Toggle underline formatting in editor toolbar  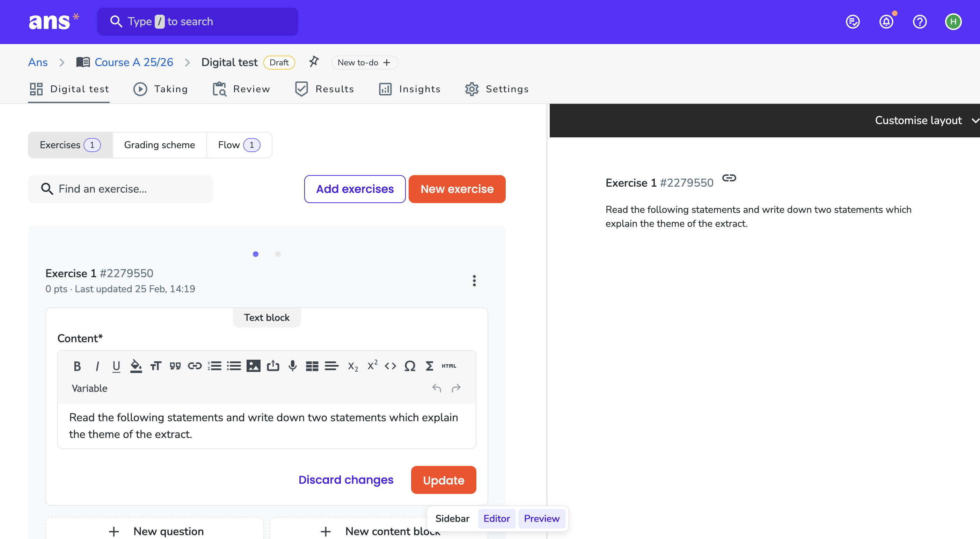tap(116, 366)
